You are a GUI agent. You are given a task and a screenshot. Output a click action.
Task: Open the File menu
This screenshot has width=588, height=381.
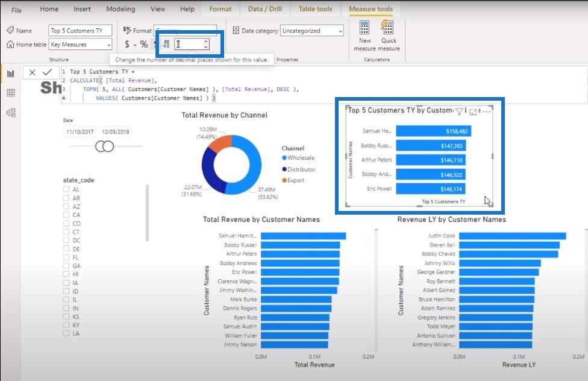16,10
